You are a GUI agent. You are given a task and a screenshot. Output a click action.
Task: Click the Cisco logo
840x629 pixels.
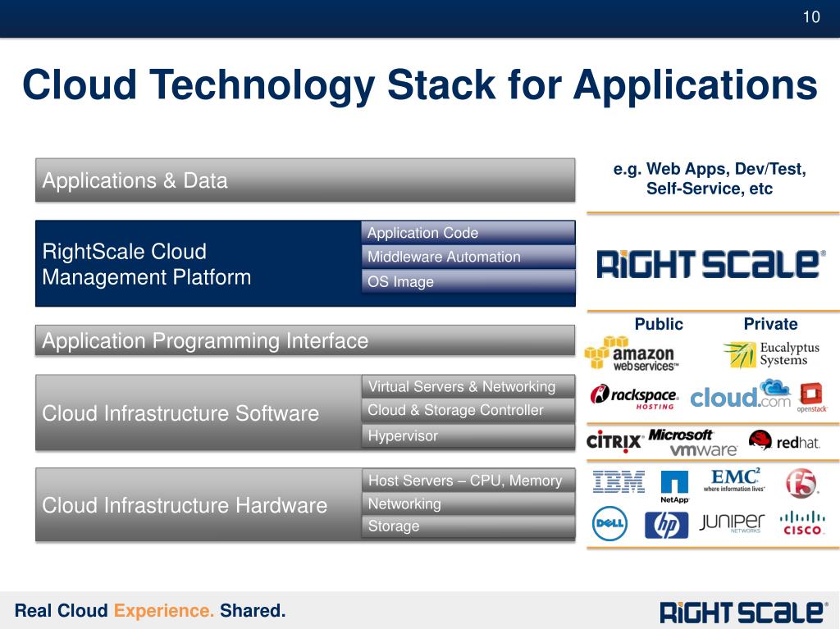802,523
